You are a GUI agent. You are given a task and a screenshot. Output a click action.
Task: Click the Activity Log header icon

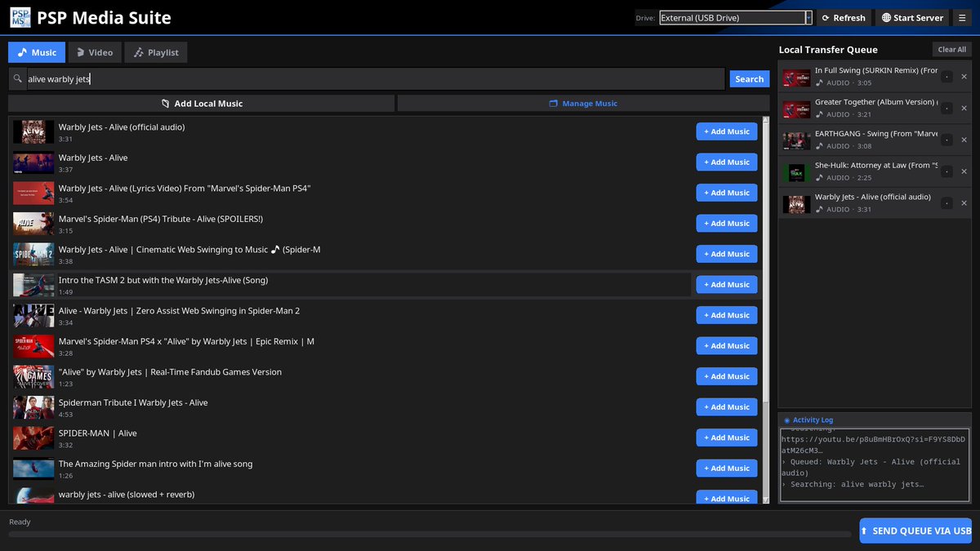787,420
